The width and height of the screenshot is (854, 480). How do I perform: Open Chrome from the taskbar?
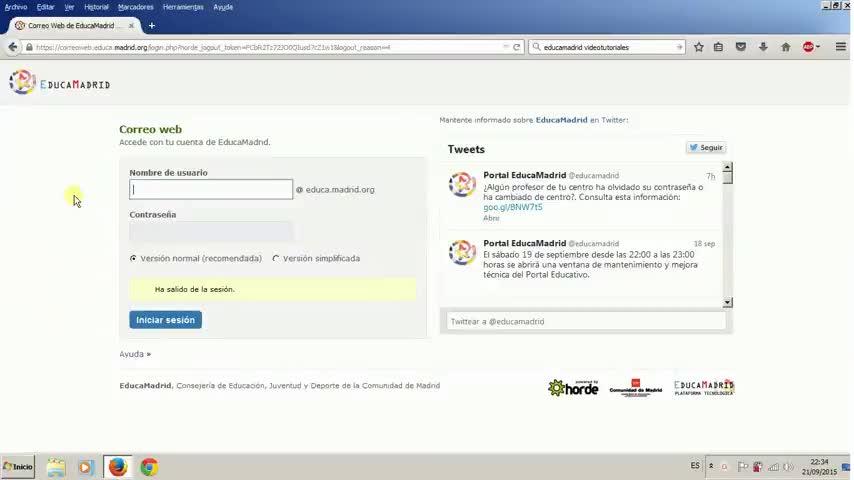click(x=149, y=467)
